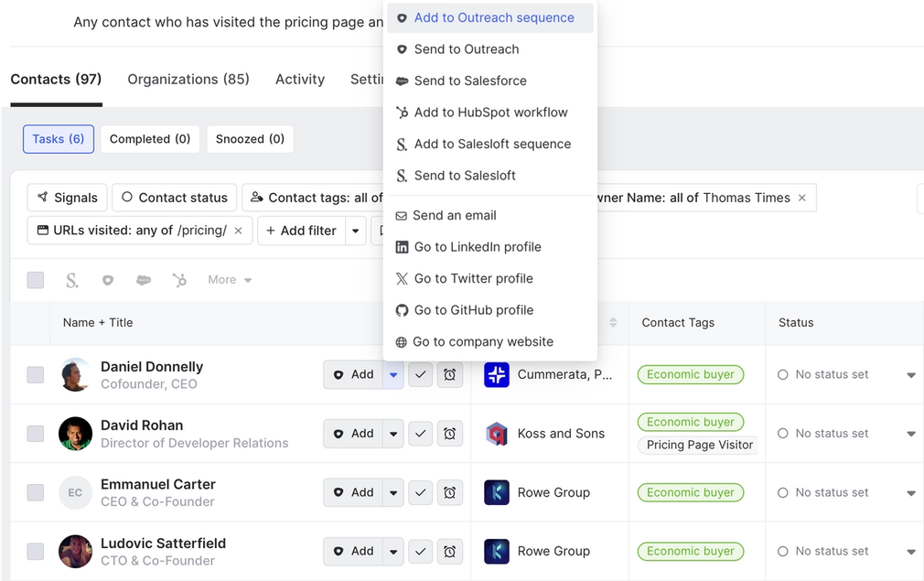Check the Ludovic Satterfield row checkbox
Viewport: 924px width, 581px height.
[x=36, y=552]
